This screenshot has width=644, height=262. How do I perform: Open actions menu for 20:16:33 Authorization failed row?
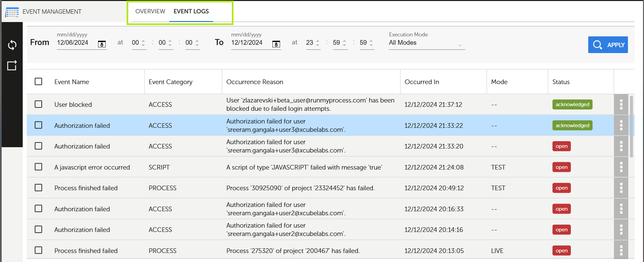click(x=621, y=209)
